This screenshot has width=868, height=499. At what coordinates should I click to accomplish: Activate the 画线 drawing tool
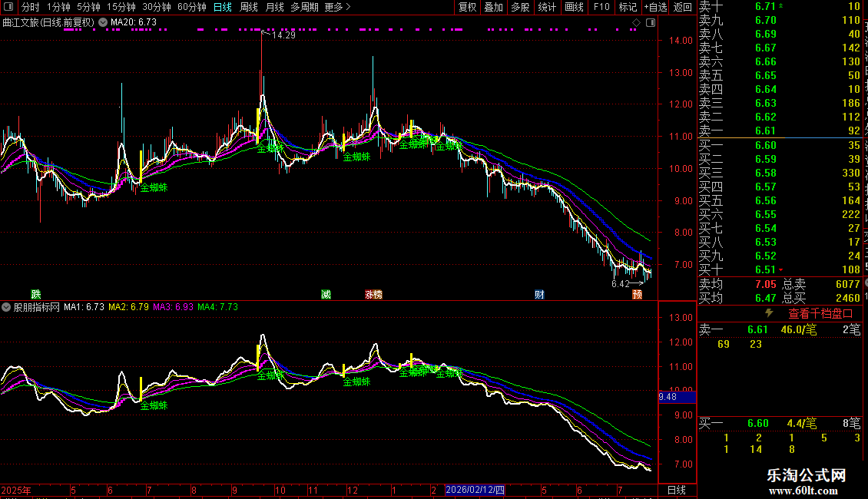(574, 7)
